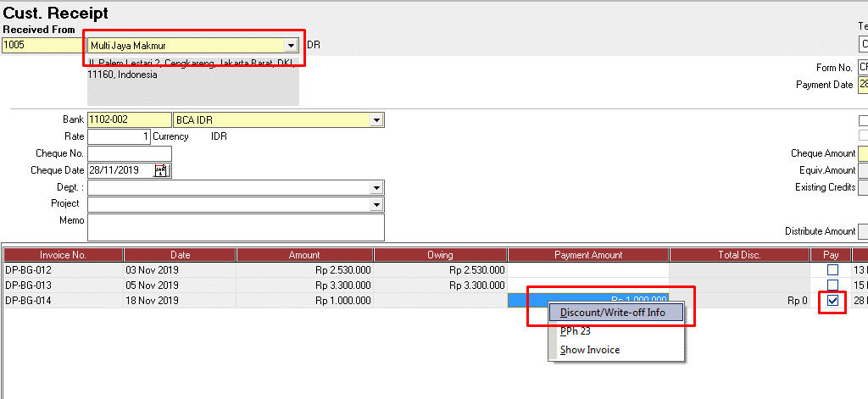This screenshot has width=868, height=399.
Task: Click the Rate field showing 1
Action: point(119,136)
